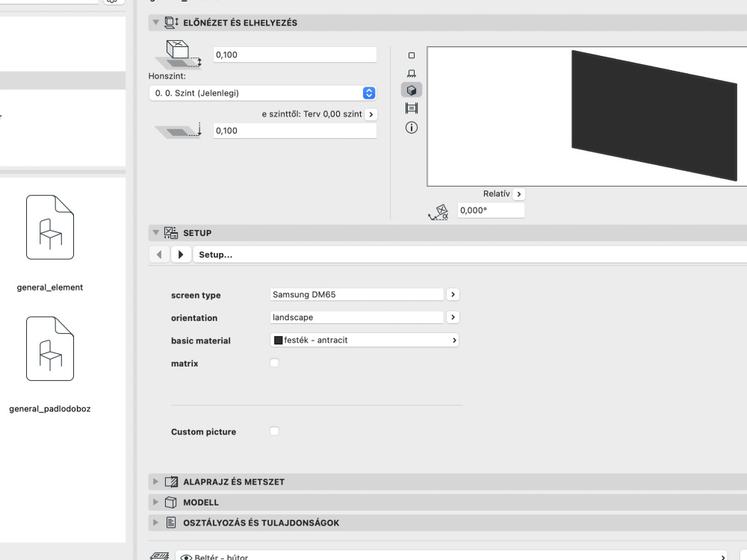Screen dimensions: 747x560
Task: Go to the next Setup page
Action: (181, 255)
